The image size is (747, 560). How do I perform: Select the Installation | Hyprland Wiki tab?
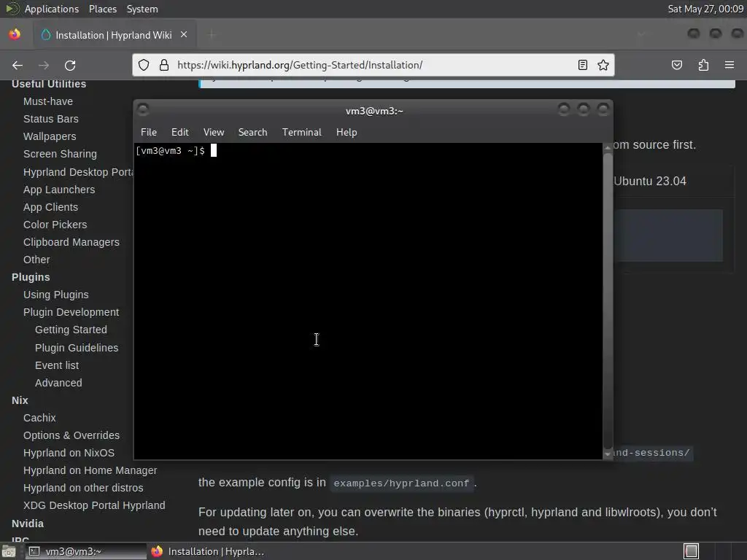point(113,35)
